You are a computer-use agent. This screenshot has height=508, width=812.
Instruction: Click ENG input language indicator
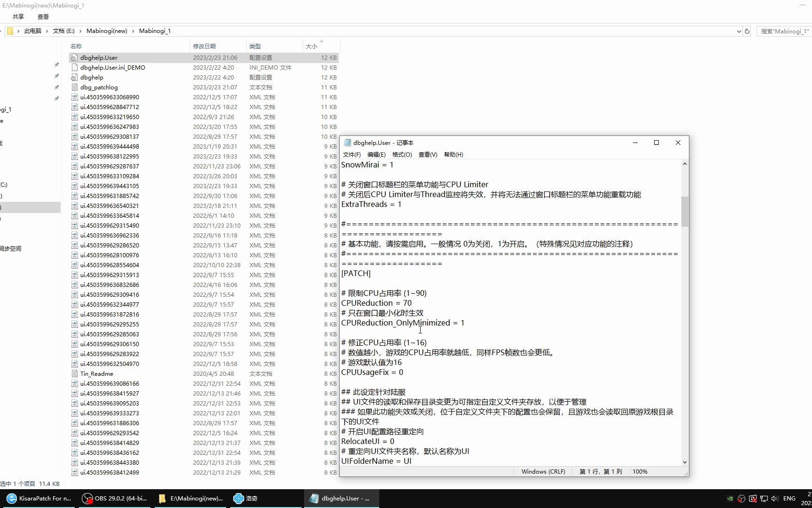(789, 498)
